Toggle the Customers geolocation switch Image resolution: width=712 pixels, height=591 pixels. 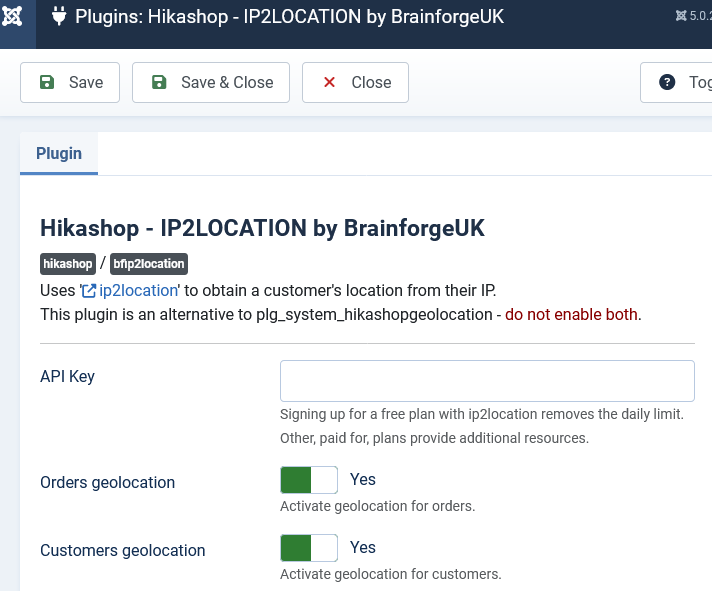309,548
